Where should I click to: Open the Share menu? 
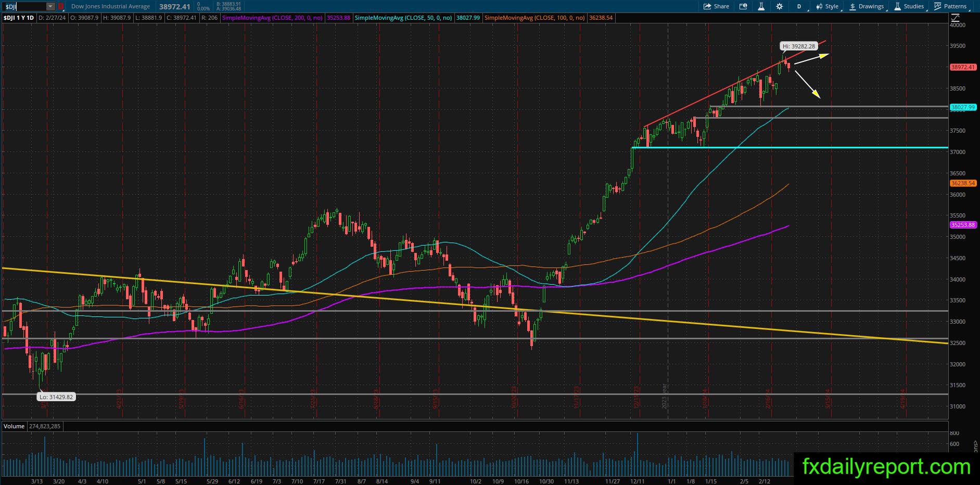click(716, 6)
